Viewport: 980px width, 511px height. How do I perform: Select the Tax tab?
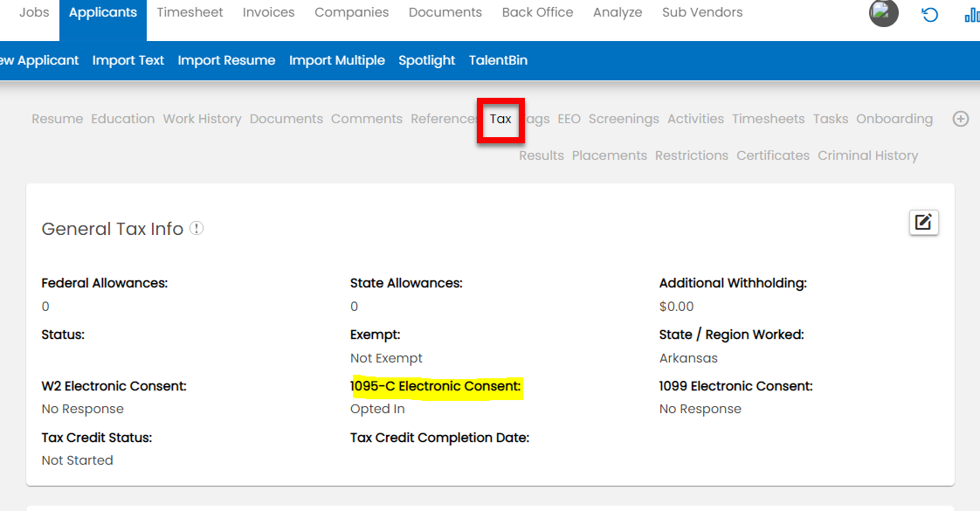click(x=500, y=119)
